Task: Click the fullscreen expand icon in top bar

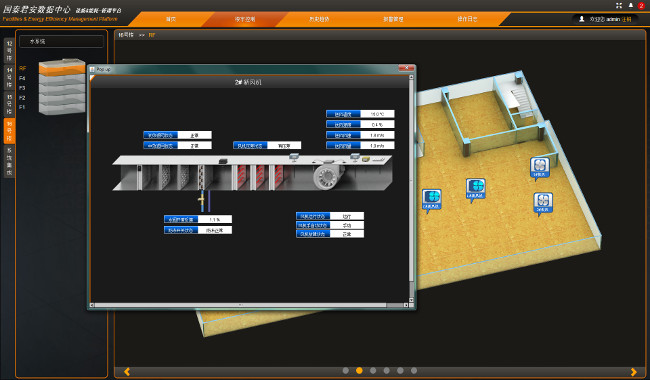Action: (x=618, y=5)
